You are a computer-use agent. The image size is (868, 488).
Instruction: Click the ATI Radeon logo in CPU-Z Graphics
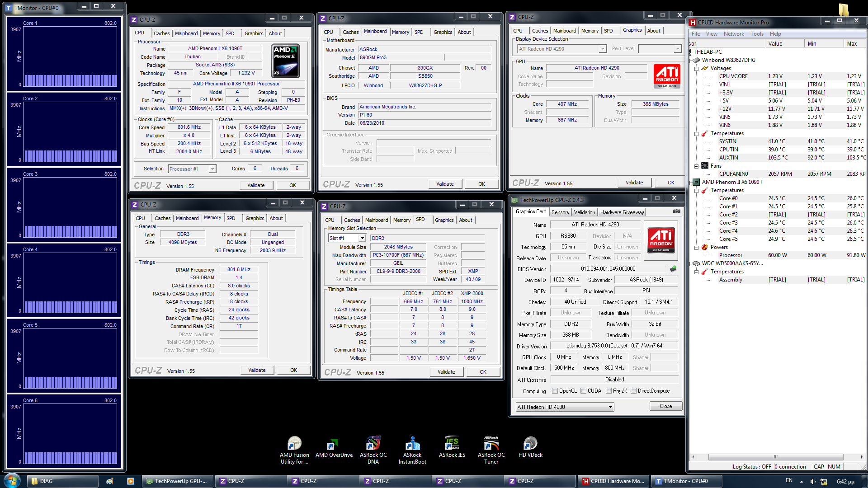click(x=667, y=76)
